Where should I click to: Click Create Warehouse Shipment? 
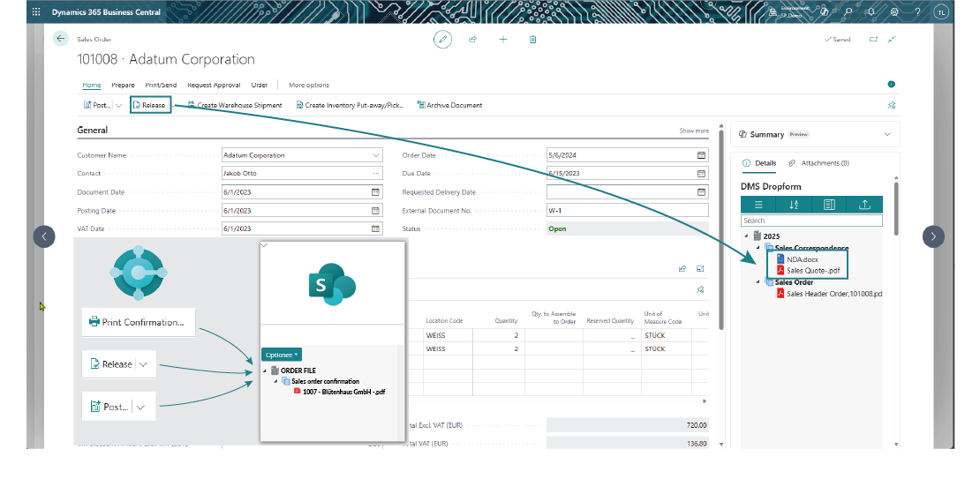click(x=235, y=105)
